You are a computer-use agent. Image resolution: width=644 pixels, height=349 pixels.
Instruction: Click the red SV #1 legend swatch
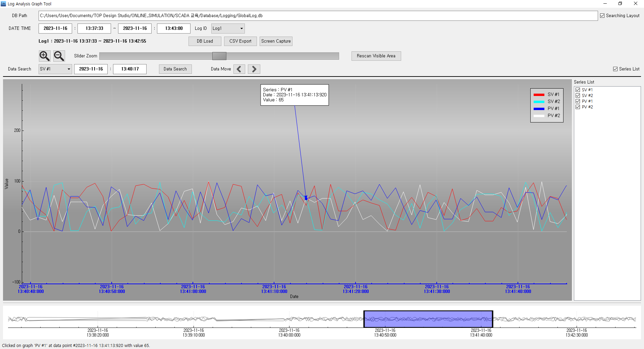point(539,95)
